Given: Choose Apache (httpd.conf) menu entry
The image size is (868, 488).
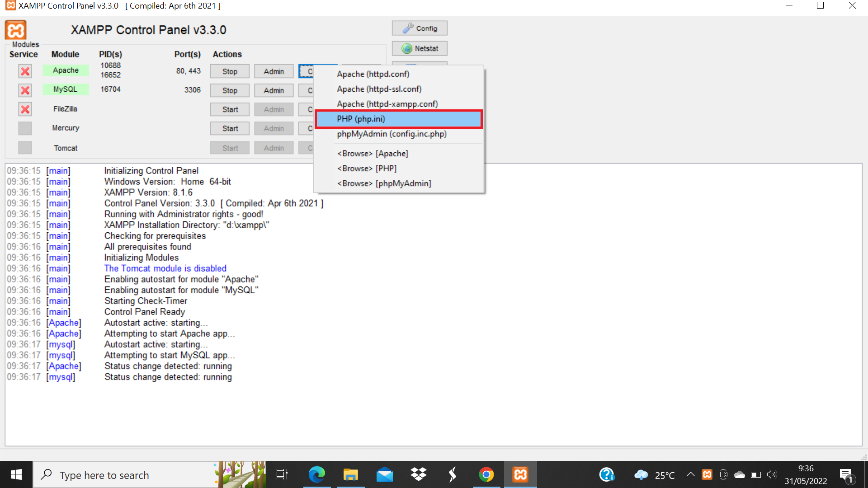Looking at the screenshot, I should [x=373, y=74].
